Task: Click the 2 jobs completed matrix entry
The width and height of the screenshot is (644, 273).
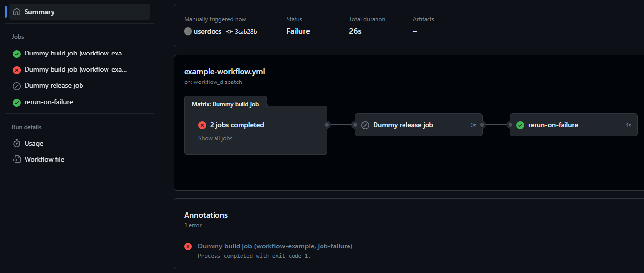Action: (237, 125)
